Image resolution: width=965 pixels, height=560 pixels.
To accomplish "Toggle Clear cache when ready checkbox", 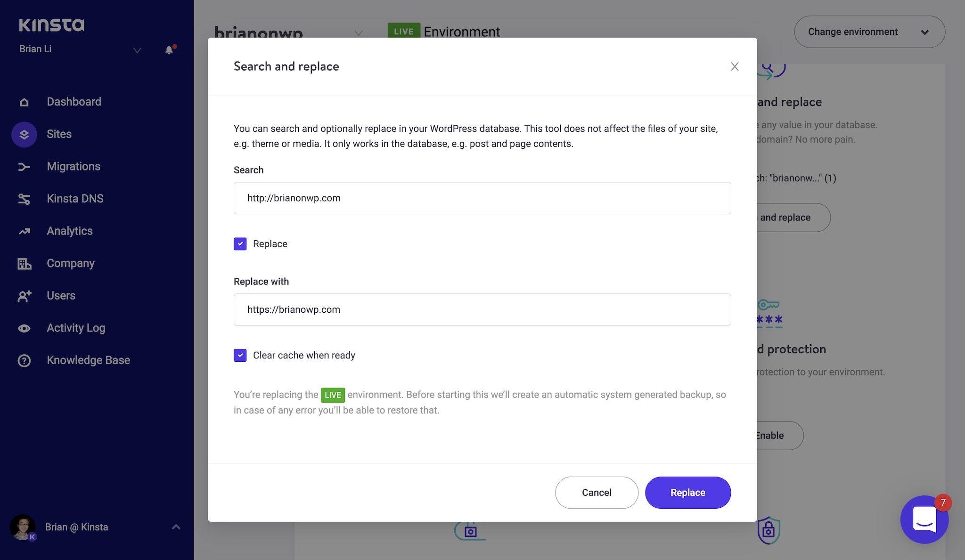I will click(x=240, y=355).
